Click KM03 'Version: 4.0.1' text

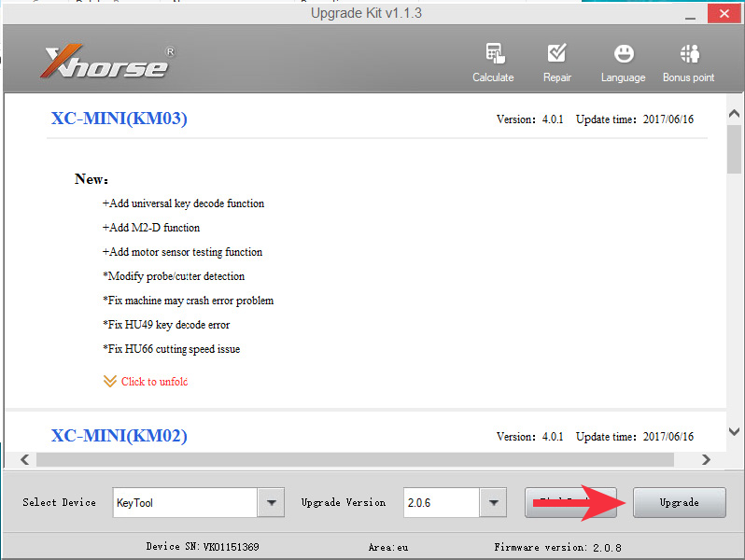[529, 119]
